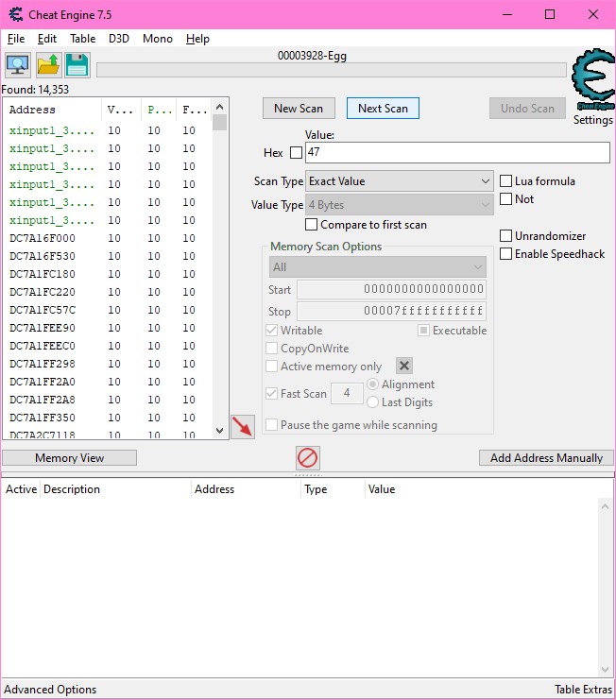This screenshot has height=700, width=616.
Task: Toggle the Unrandomizer checkbox
Action: click(505, 235)
